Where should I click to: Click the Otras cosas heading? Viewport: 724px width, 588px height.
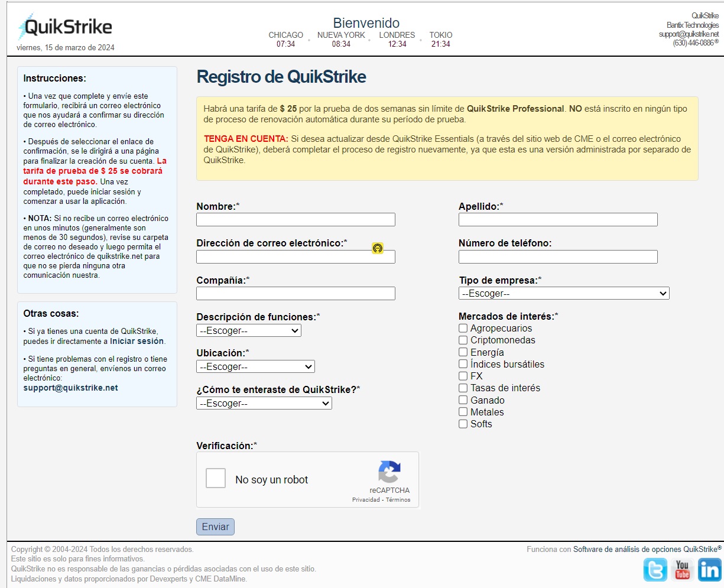click(51, 313)
